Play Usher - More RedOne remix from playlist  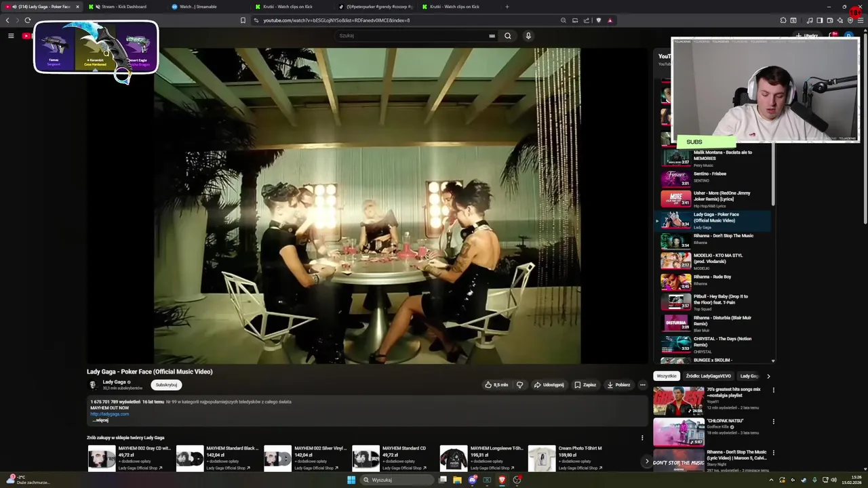715,199
